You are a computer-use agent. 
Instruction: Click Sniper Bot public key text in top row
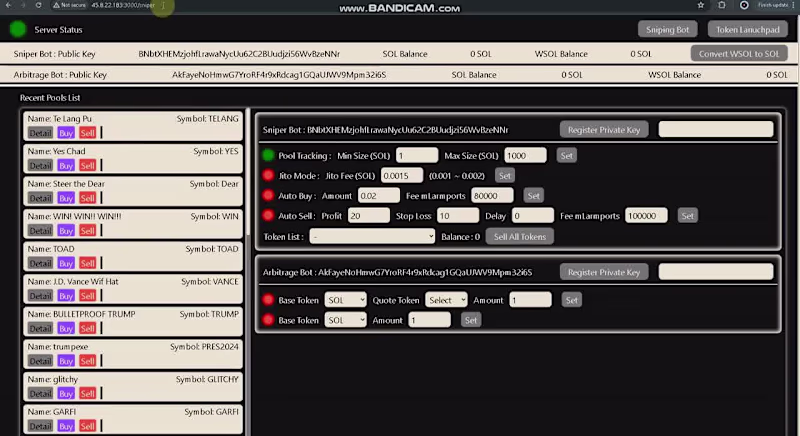click(x=239, y=54)
